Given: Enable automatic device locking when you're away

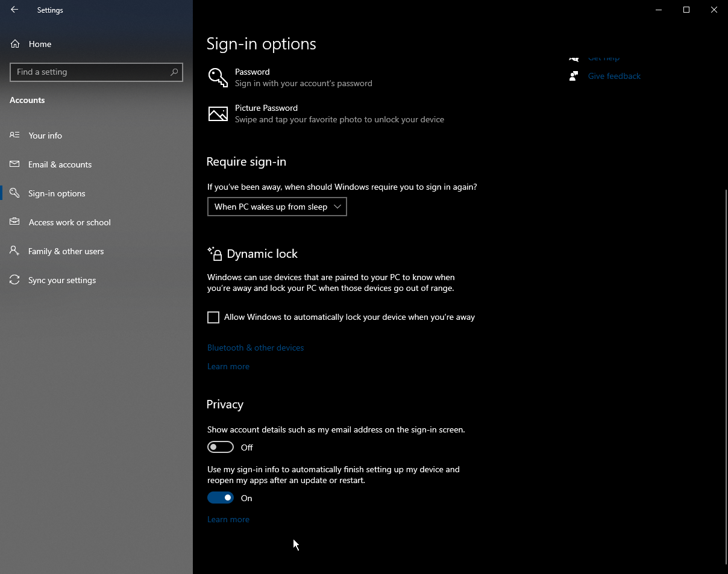Looking at the screenshot, I should tap(213, 317).
